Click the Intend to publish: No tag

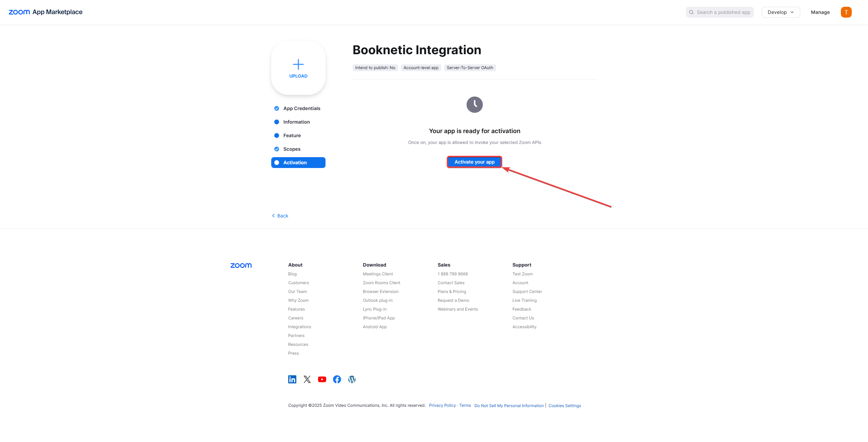375,68
